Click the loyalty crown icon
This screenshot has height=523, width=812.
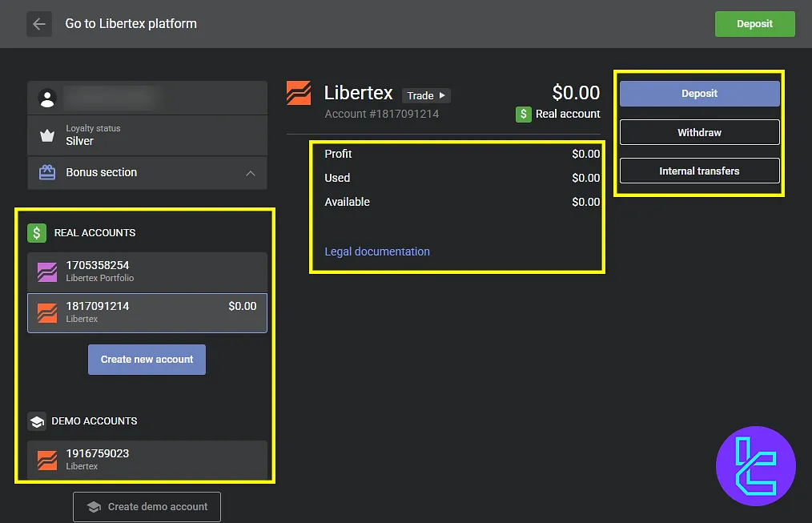tap(47, 135)
